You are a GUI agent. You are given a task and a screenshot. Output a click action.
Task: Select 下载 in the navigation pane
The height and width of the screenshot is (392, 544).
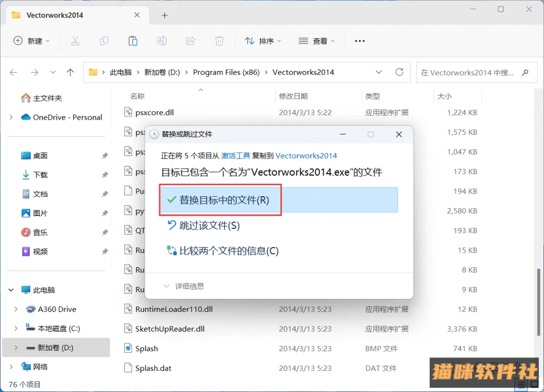click(x=40, y=175)
